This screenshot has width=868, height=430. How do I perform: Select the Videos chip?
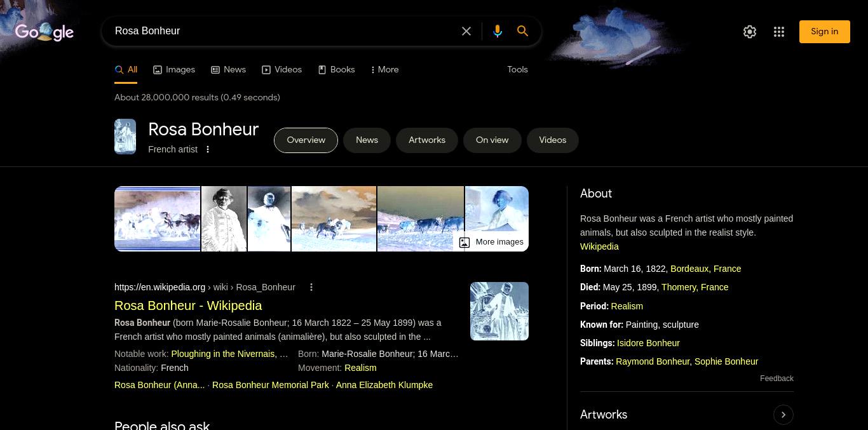coord(553,140)
